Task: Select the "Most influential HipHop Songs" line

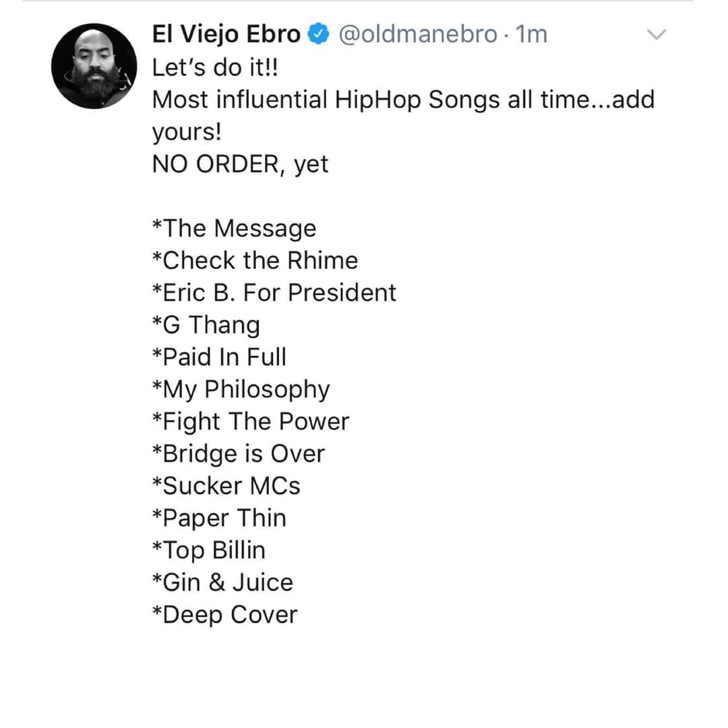Action: (x=404, y=100)
